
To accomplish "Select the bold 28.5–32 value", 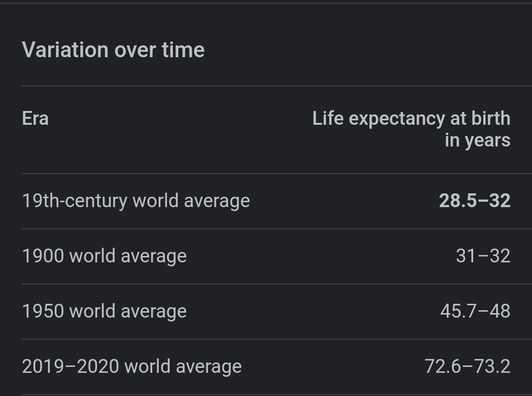I will 474,201.
